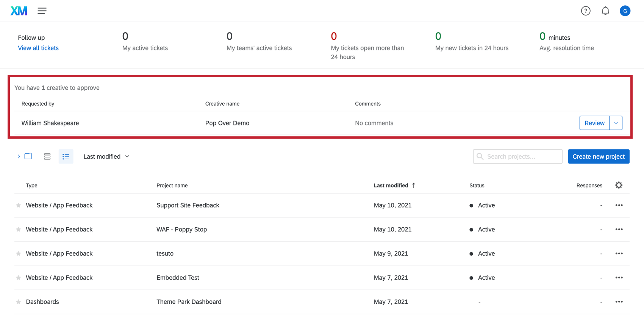
Task: Click tickets open more than 24 hours
Action: pyautogui.click(x=367, y=46)
